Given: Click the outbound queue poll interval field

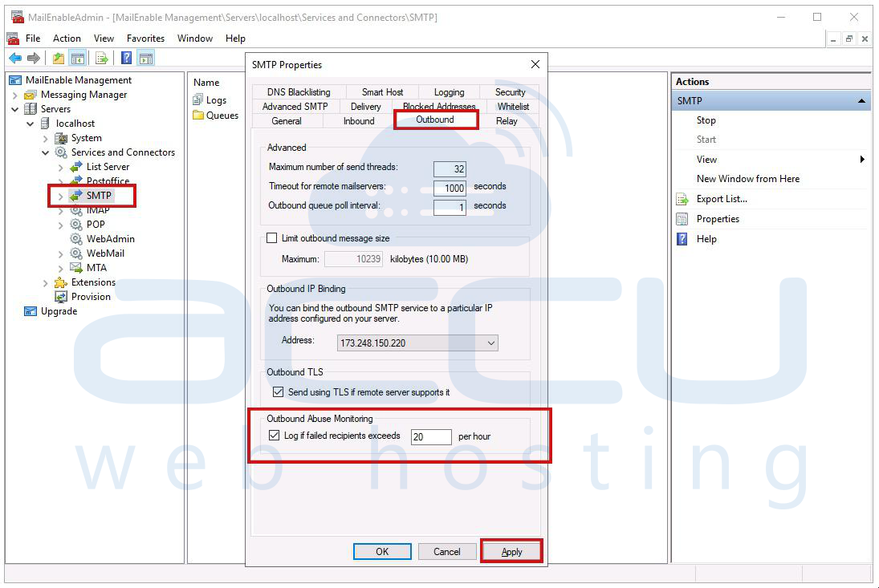Looking at the screenshot, I should pyautogui.click(x=450, y=207).
